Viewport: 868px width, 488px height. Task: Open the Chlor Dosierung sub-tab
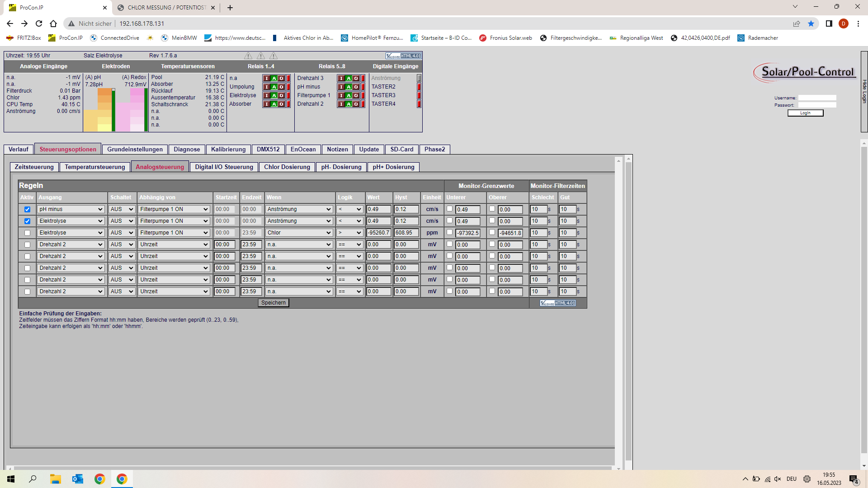pos(287,167)
